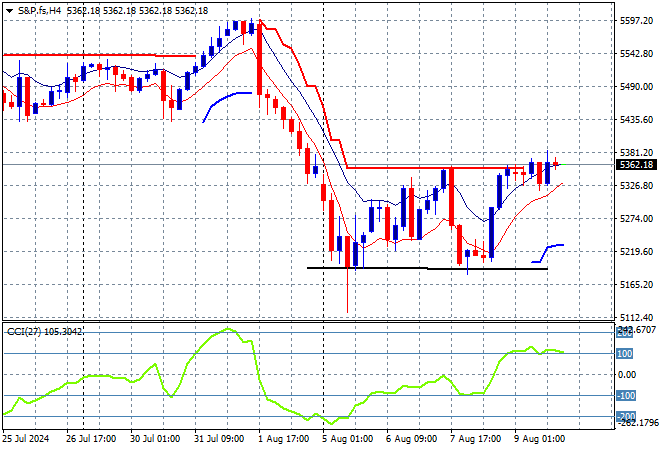Click the 5326.80 price axis label
660x450 pixels.
636,186
